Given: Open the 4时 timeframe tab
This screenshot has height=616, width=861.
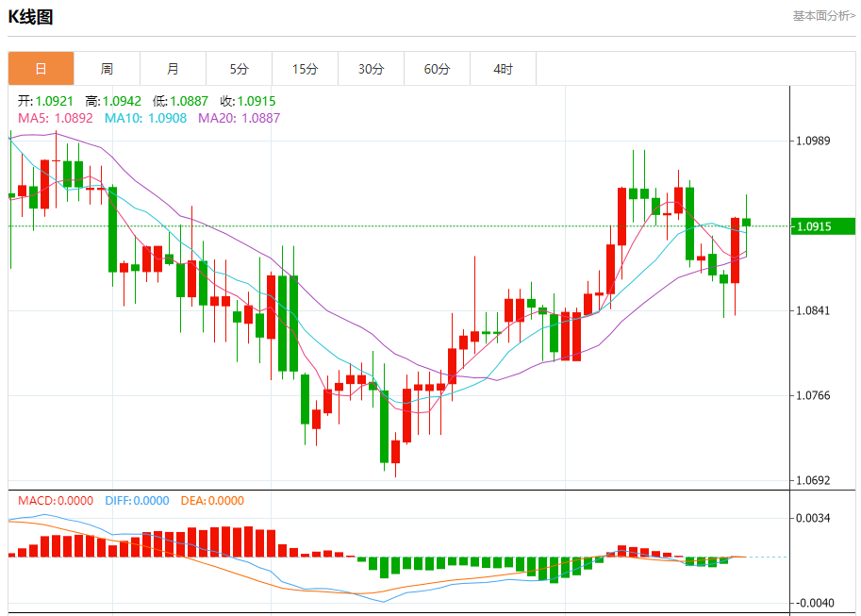Looking at the screenshot, I should pos(503,69).
